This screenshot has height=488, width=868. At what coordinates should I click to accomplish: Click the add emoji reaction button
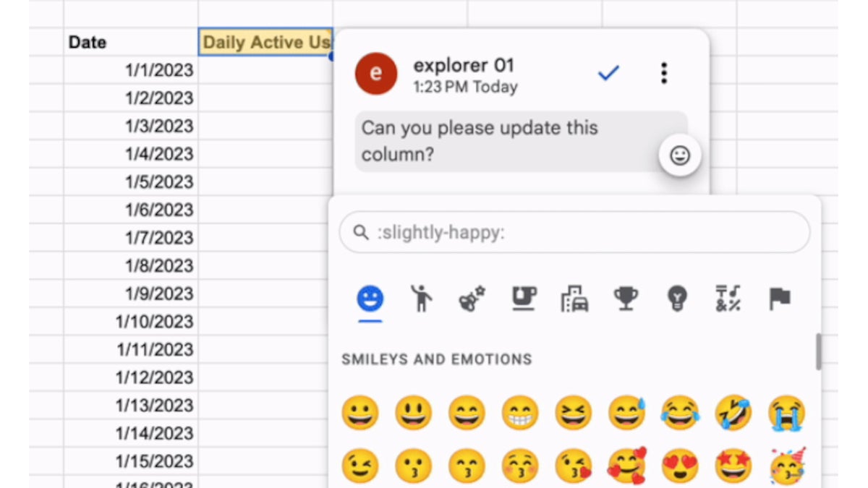pos(680,155)
